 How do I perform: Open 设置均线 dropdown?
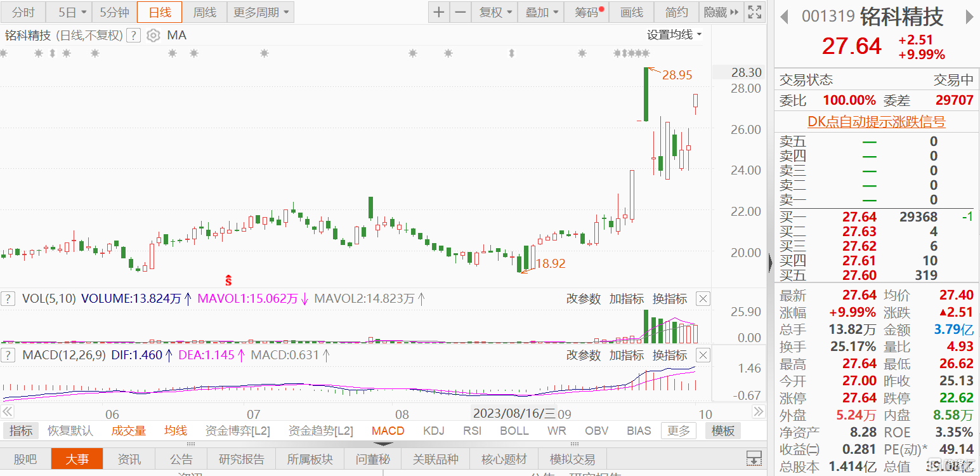(x=674, y=35)
